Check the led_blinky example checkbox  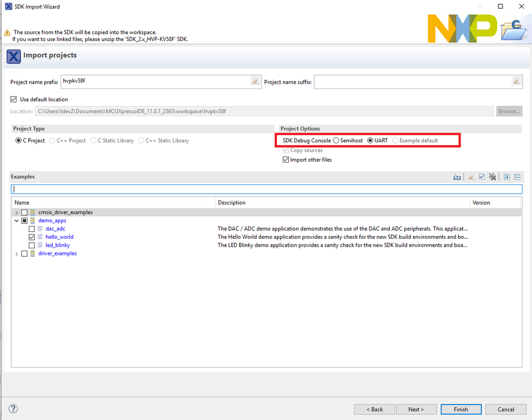pyautogui.click(x=31, y=245)
